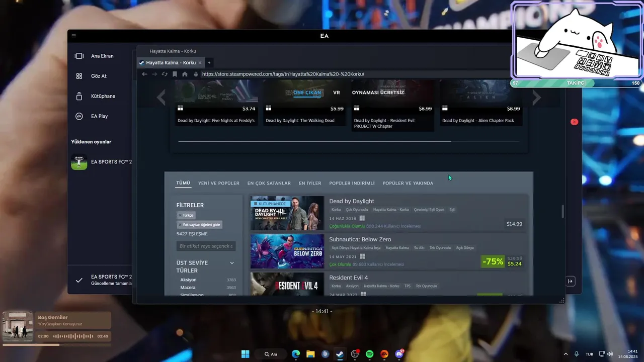
Task: Show the next carousel items with the right arrow
Action: tap(537, 98)
